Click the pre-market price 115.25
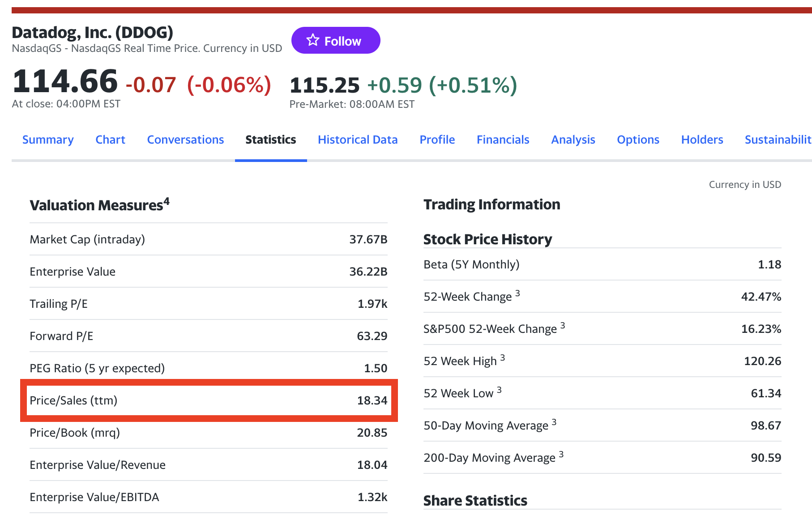The height and width of the screenshot is (519, 812). point(325,85)
